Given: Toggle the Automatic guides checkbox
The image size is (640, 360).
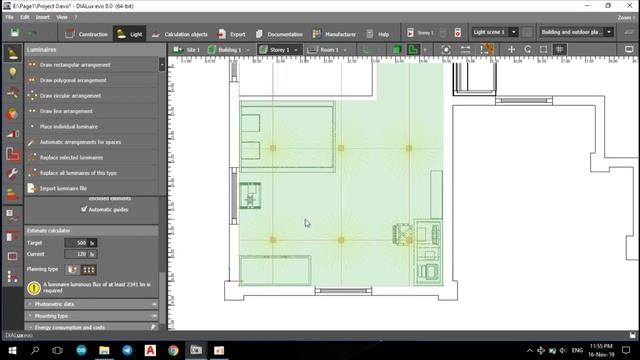Looking at the screenshot, I should pyautogui.click(x=84, y=209).
